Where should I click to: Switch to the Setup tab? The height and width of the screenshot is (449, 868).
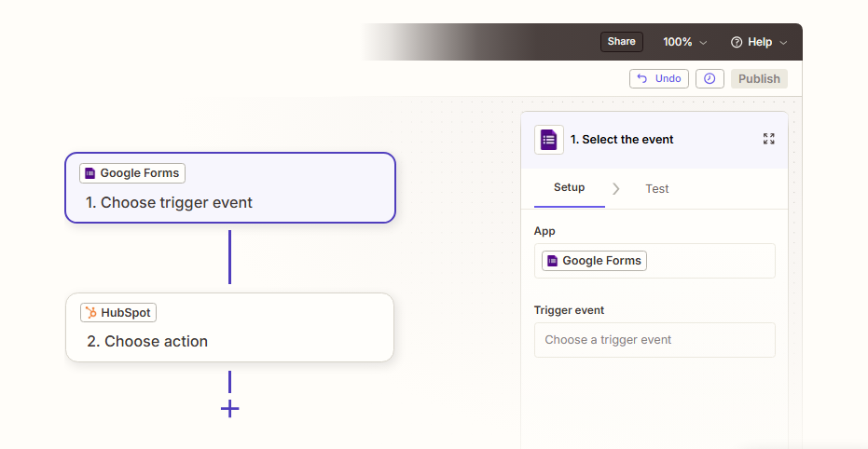click(569, 188)
